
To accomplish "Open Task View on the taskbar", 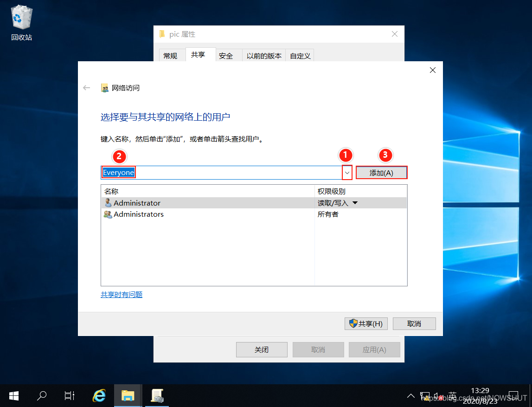I will pyautogui.click(x=69, y=395).
